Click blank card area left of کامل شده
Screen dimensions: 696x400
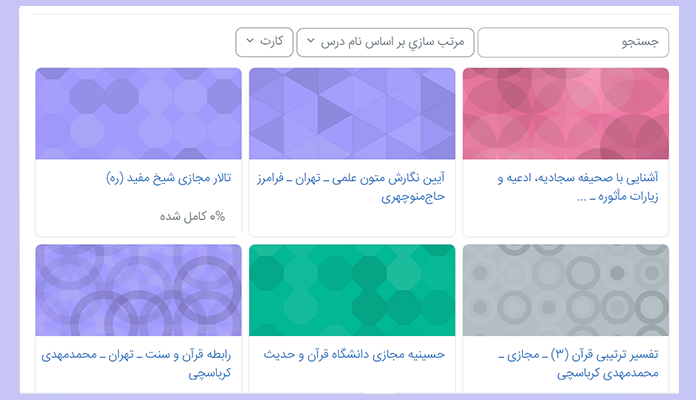90,216
